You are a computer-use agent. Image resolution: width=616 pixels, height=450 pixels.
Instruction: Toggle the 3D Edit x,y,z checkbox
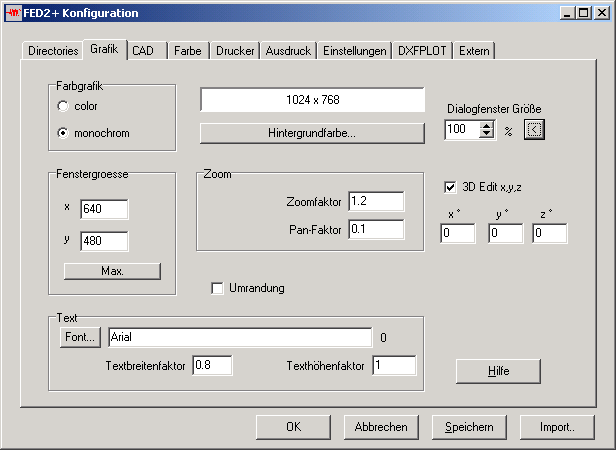[x=450, y=187]
